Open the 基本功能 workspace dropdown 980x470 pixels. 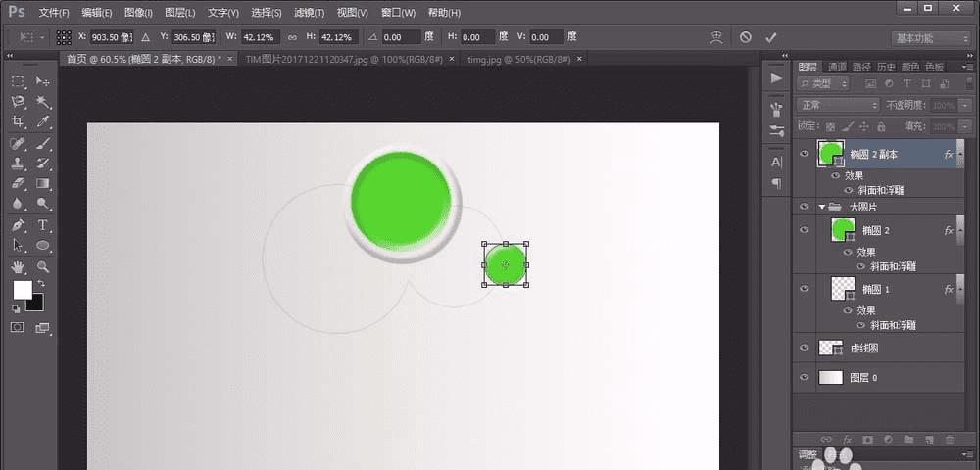[x=931, y=38]
